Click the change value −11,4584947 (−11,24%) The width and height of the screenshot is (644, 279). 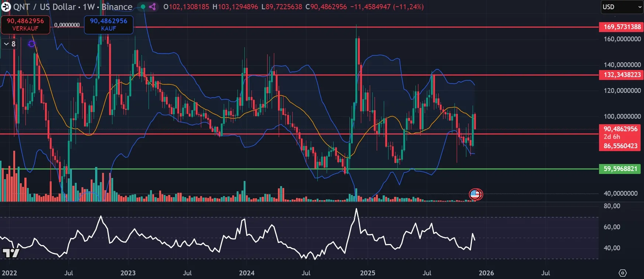coord(387,7)
